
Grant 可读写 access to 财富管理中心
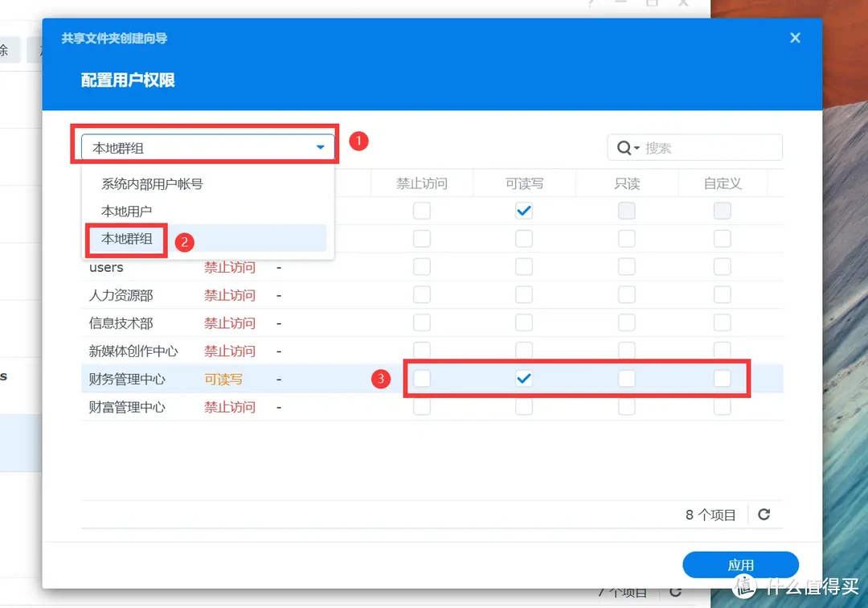click(523, 406)
